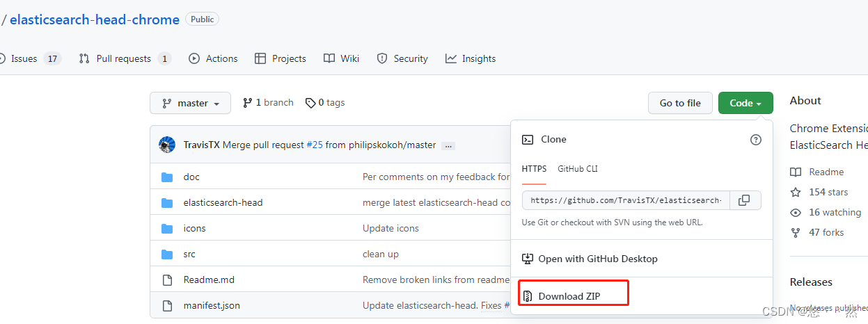The image size is (868, 324).
Task: Open pull request #25 link
Action: pos(315,145)
